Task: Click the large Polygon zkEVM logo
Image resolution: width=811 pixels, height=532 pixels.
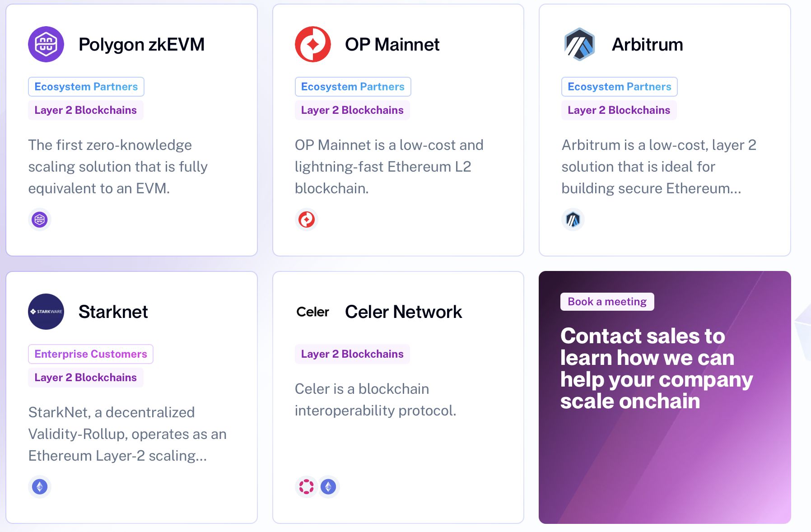Action: (46, 44)
